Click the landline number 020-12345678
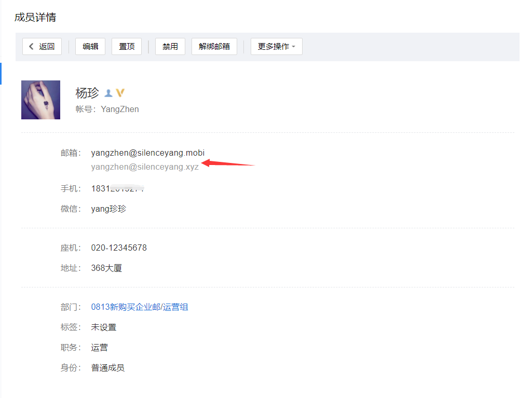The height and width of the screenshot is (398, 532). (119, 248)
